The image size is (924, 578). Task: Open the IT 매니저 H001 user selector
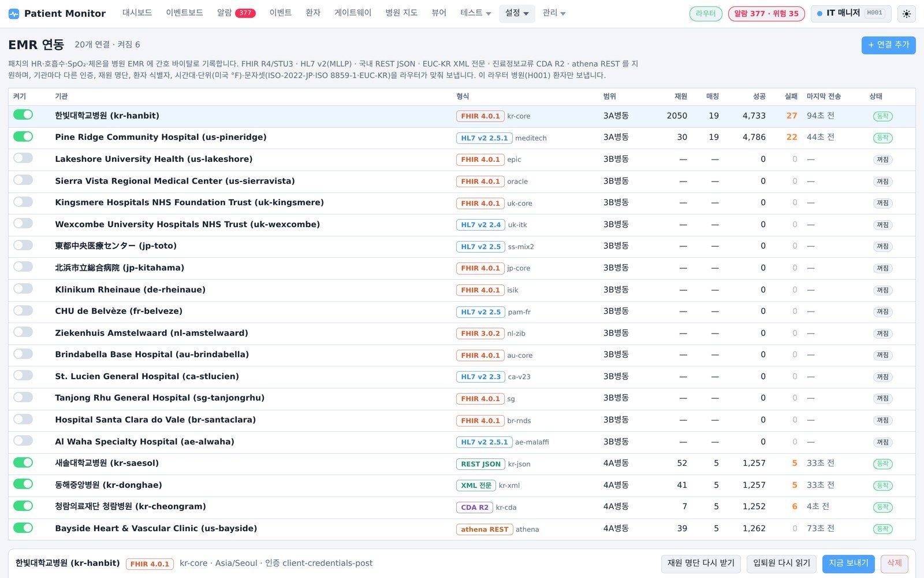click(x=851, y=13)
